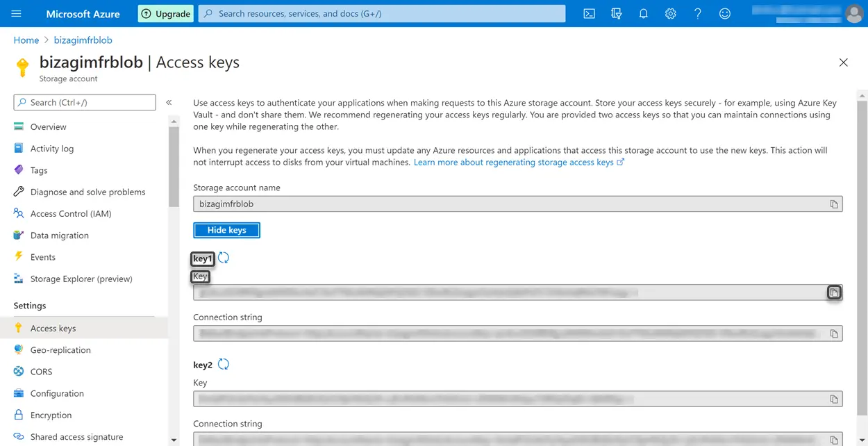
Task: Click Hide keys button
Action: [226, 230]
